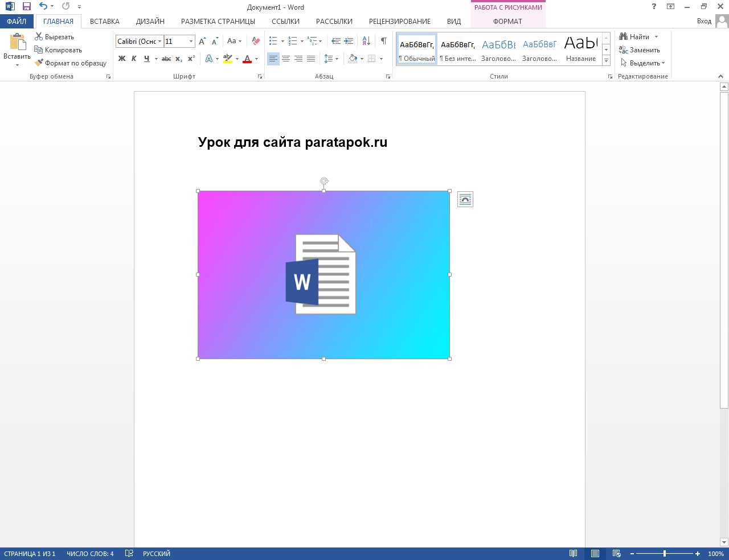Click increase indent icon
729x560 pixels.
tap(349, 41)
